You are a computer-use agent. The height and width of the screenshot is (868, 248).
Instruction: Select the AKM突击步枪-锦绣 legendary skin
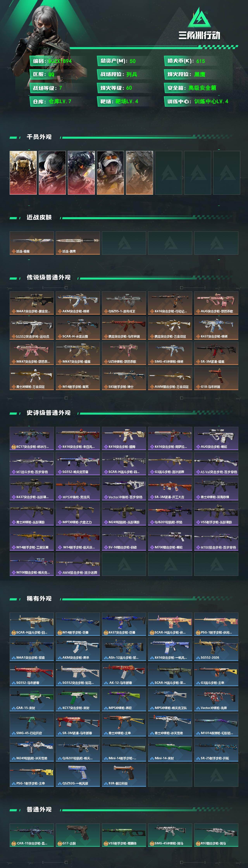pos(78,303)
